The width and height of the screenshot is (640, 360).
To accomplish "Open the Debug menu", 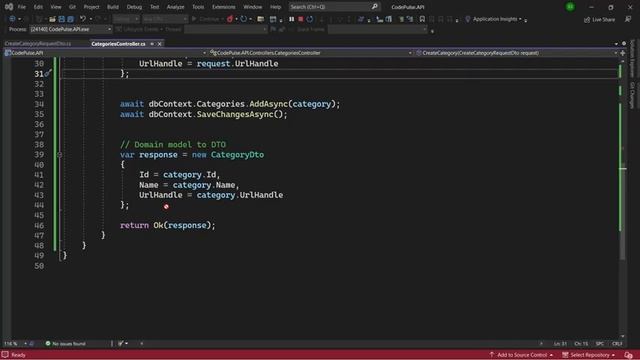I will pyautogui.click(x=134, y=7).
